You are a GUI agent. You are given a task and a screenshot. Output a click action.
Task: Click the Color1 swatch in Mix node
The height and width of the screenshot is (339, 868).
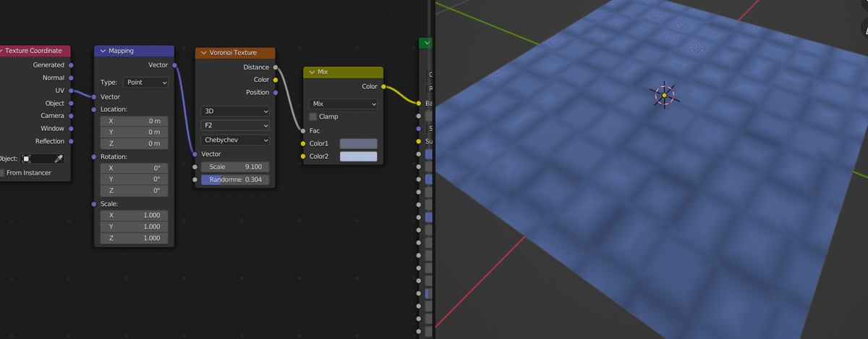358,143
